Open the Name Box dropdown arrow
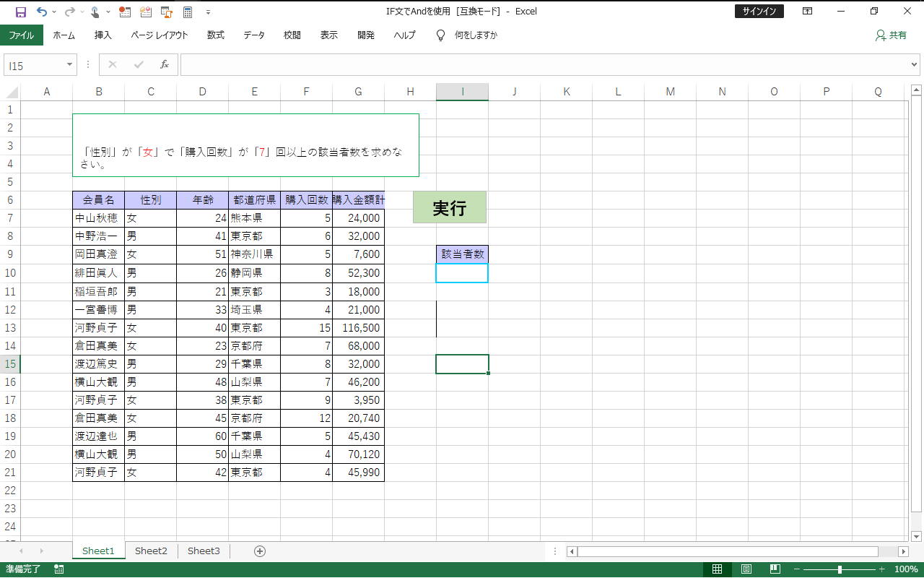This screenshot has height=578, width=924. click(70, 65)
